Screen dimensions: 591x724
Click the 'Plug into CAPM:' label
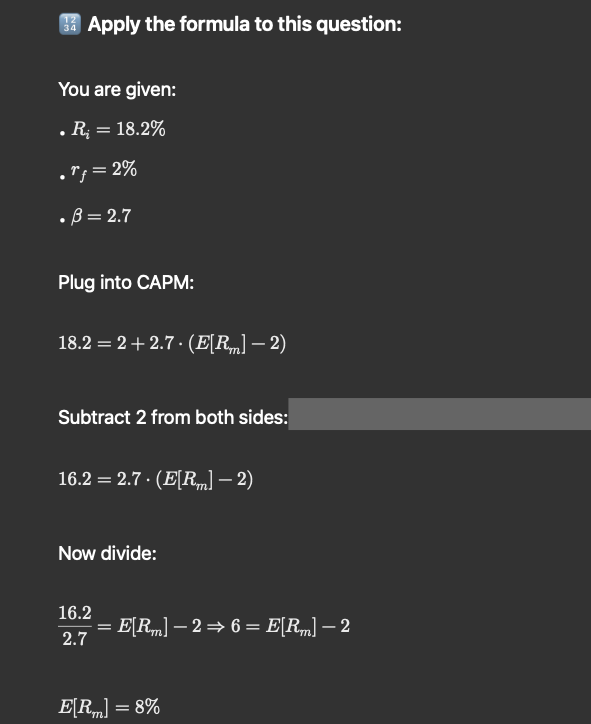point(126,283)
